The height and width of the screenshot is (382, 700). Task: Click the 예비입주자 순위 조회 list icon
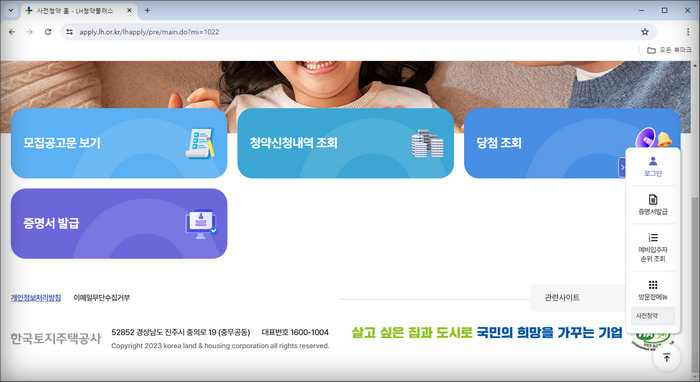coord(653,237)
